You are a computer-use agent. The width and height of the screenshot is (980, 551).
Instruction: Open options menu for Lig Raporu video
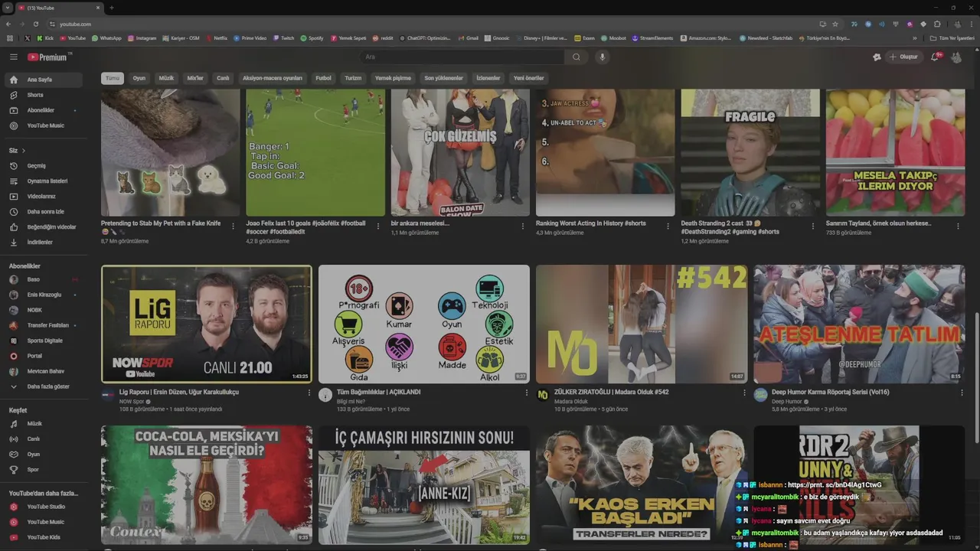(x=309, y=393)
